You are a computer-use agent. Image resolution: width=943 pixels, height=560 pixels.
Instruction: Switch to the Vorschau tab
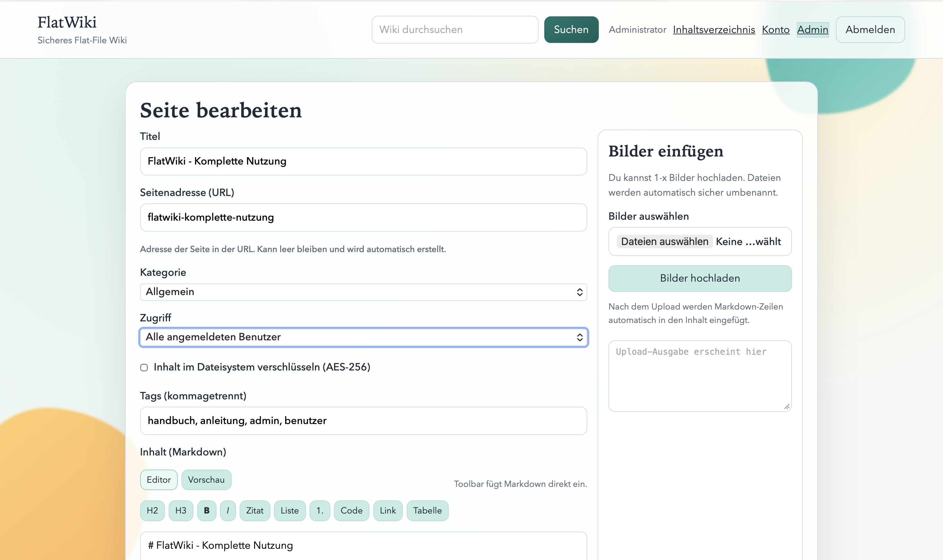click(206, 479)
